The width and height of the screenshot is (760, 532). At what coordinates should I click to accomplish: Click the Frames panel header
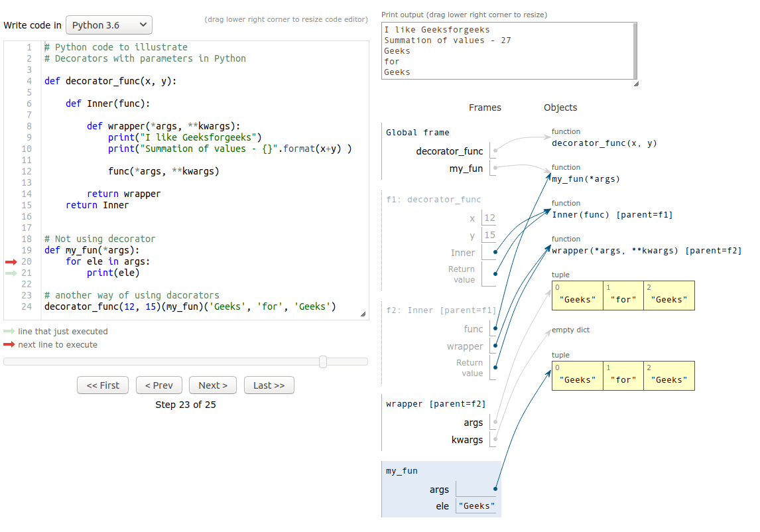point(485,107)
